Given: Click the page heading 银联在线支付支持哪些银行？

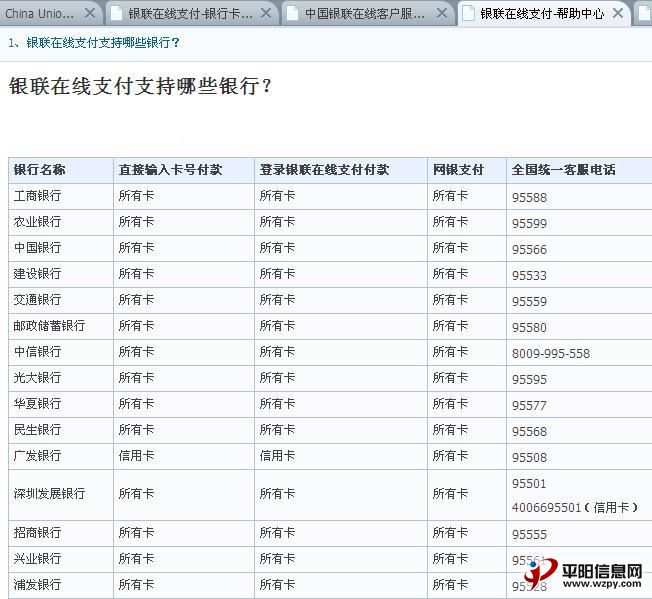Looking at the screenshot, I should coord(140,86).
